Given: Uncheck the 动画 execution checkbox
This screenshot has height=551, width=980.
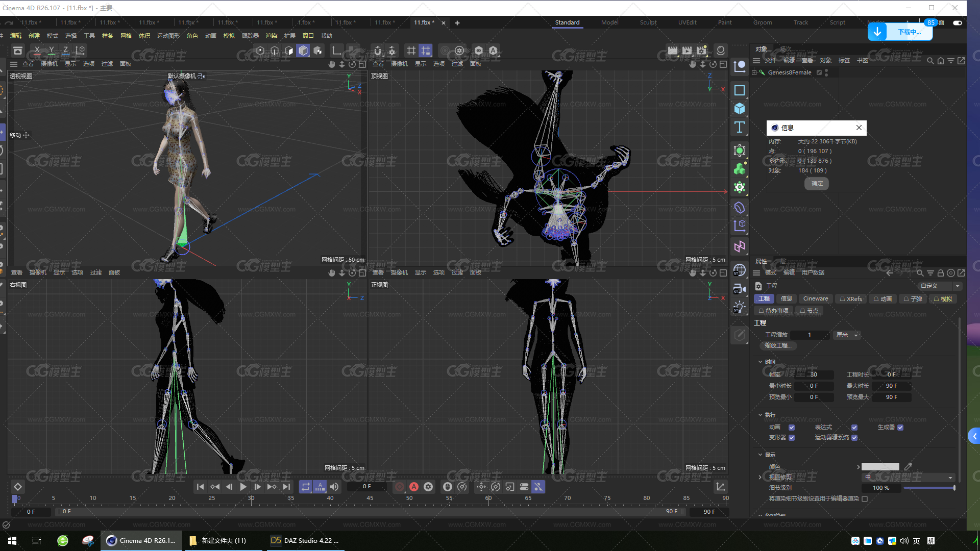Looking at the screenshot, I should (792, 428).
